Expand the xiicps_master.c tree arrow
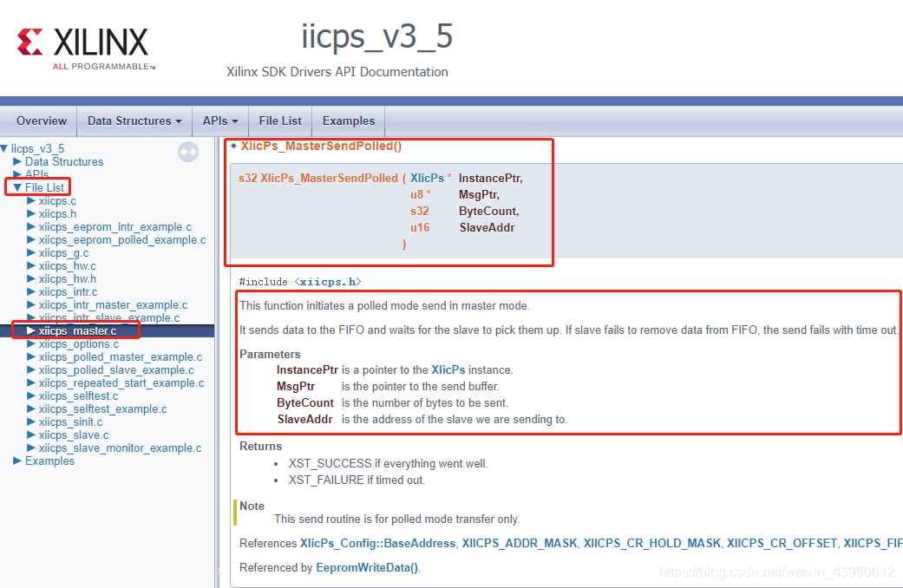The image size is (903, 588). 31,330
